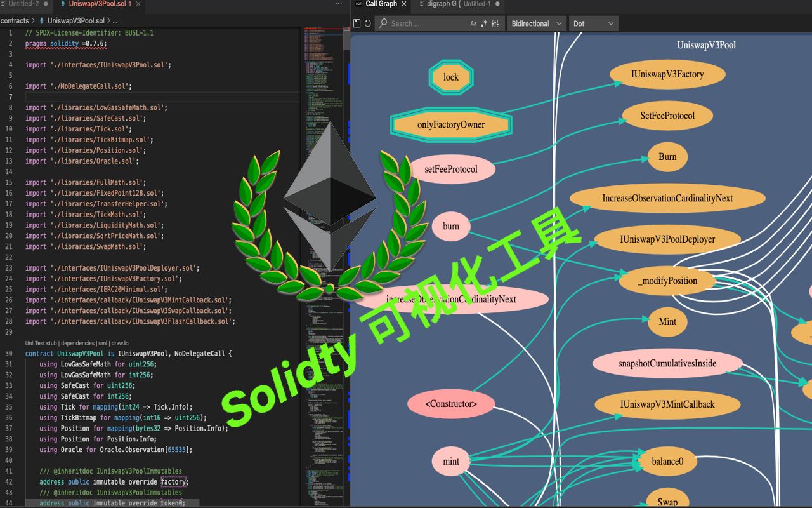Select the mint function node

pos(451,462)
